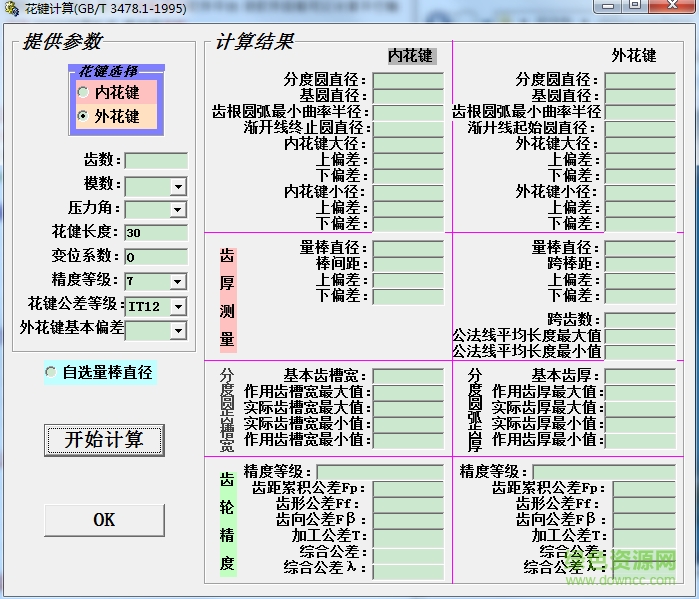The image size is (699, 599).
Task: Click the 内花键 column header label
Action: (x=411, y=56)
